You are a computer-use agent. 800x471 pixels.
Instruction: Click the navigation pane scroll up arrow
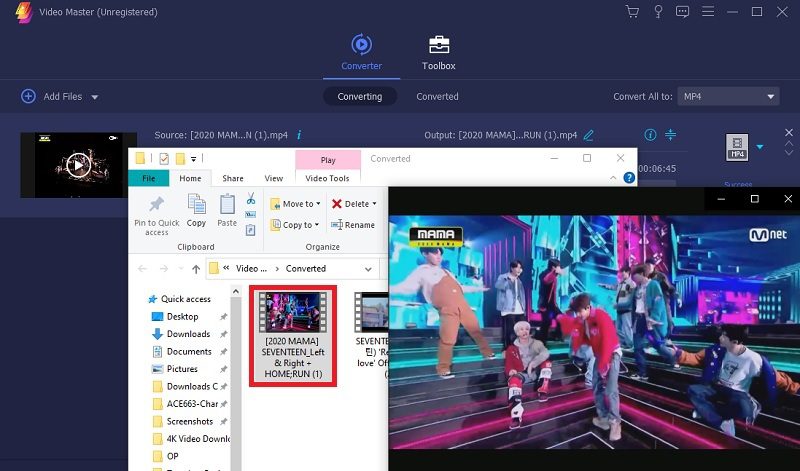(x=235, y=291)
